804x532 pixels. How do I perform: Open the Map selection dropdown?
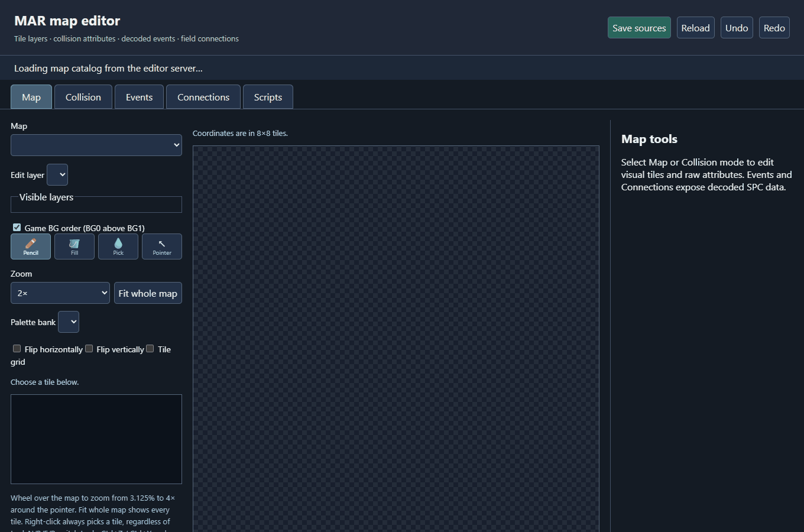pos(96,145)
